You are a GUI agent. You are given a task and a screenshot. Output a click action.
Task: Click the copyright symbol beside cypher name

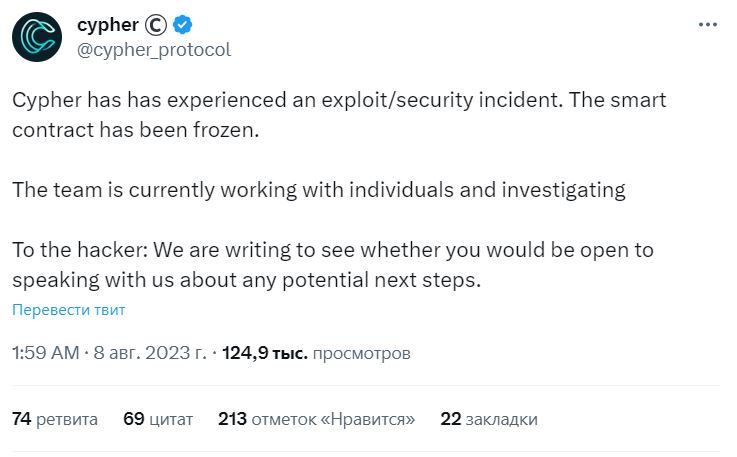point(156,25)
